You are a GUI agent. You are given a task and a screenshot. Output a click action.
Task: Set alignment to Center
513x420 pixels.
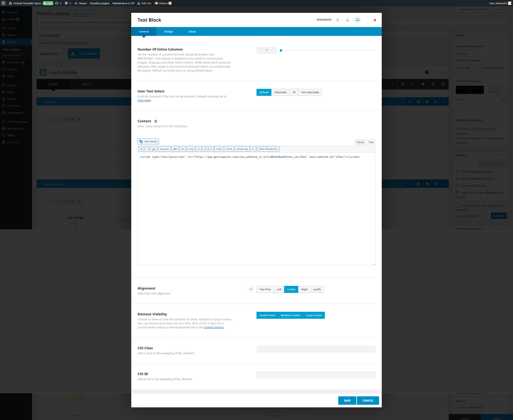pos(291,289)
